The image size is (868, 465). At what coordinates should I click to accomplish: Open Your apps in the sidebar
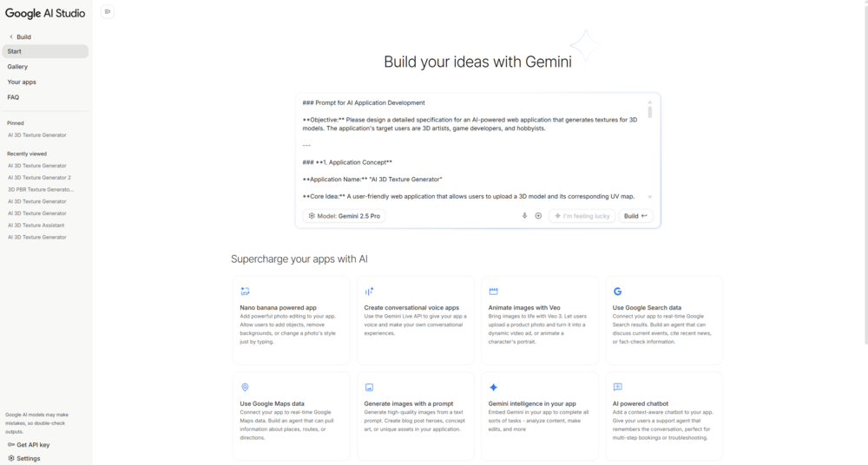[x=22, y=82]
